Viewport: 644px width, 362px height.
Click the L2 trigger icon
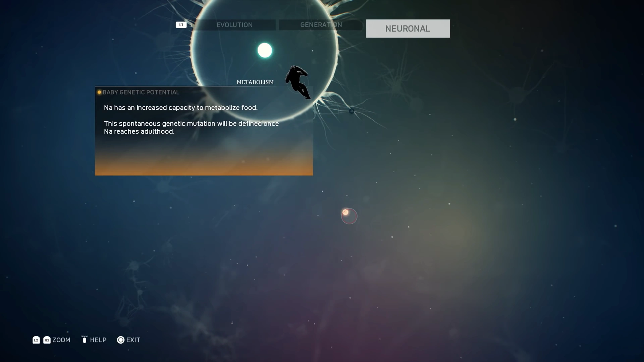pos(36,340)
